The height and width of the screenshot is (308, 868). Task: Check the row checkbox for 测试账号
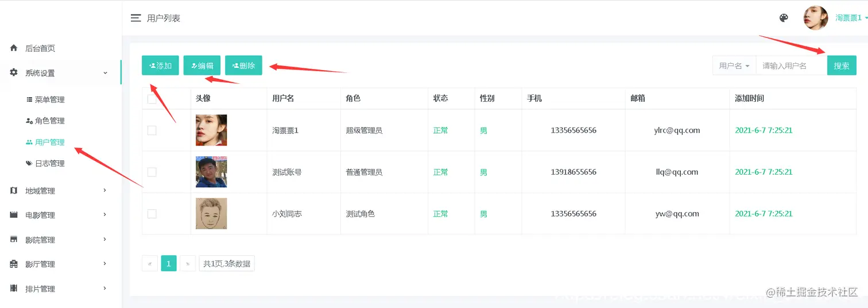coord(152,172)
